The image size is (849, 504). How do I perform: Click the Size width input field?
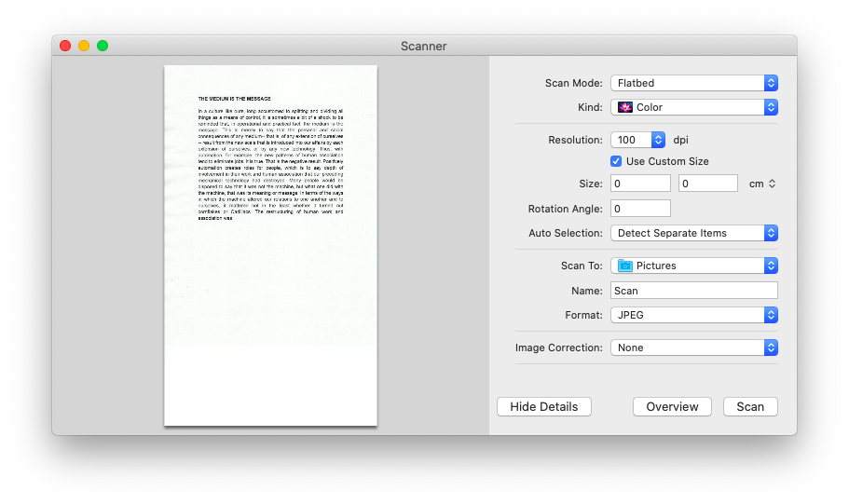pos(640,184)
